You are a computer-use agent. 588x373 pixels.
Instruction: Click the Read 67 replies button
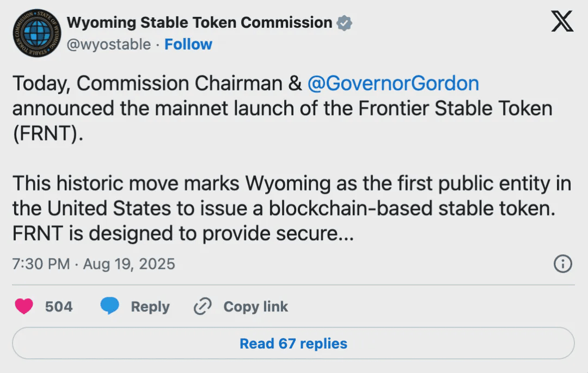pos(293,344)
